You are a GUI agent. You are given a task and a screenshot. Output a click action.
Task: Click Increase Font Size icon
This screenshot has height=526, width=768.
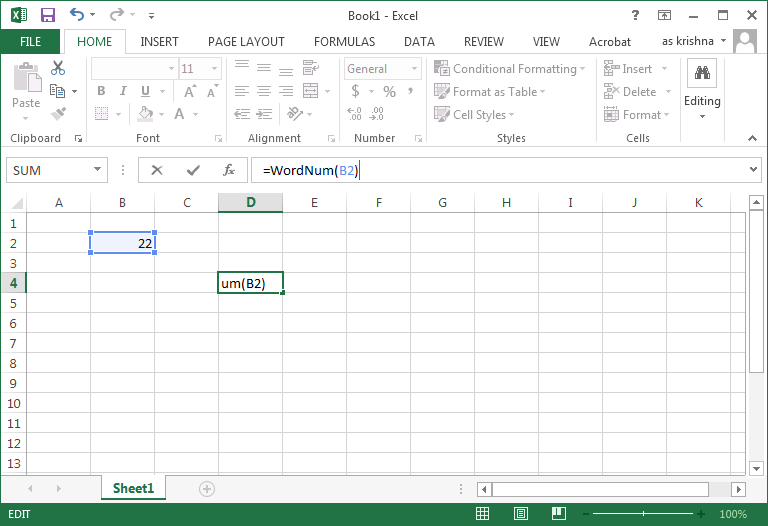190,91
